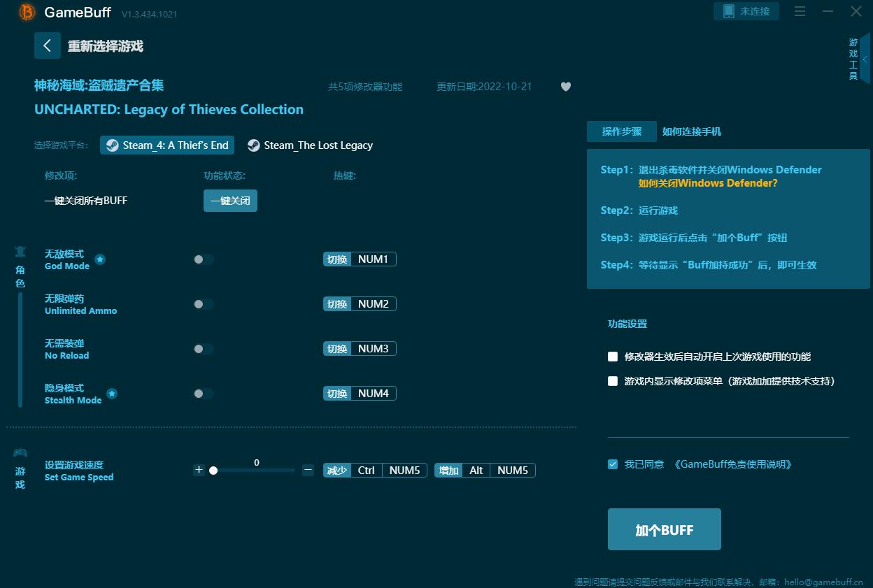The image size is (873, 588).
Task: Switch to 操作步骤 tab
Action: tap(622, 131)
